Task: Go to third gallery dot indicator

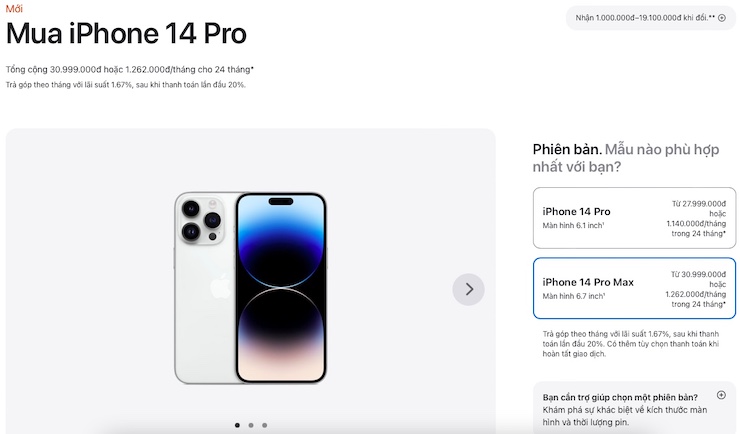Action: (x=265, y=425)
